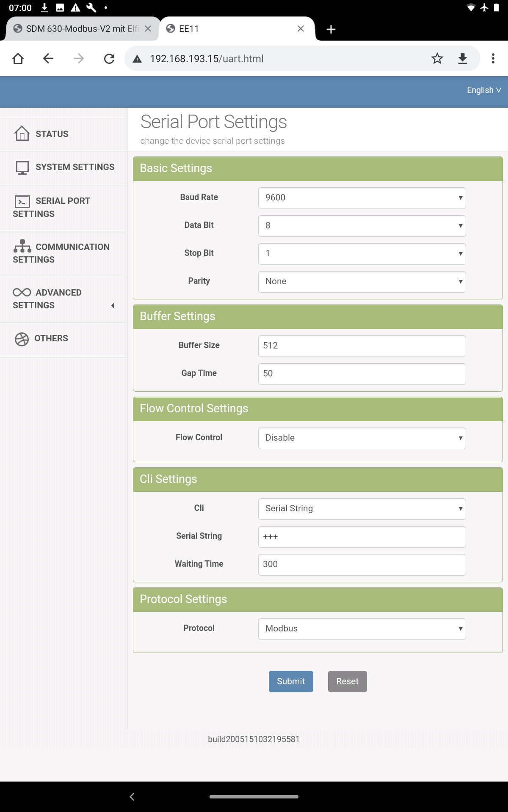Open the Parity dropdown
This screenshot has height=812, width=508.
(362, 282)
